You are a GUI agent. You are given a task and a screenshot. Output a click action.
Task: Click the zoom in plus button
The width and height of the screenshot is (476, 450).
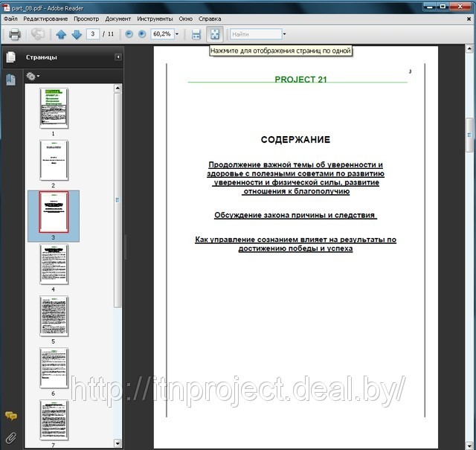click(142, 34)
